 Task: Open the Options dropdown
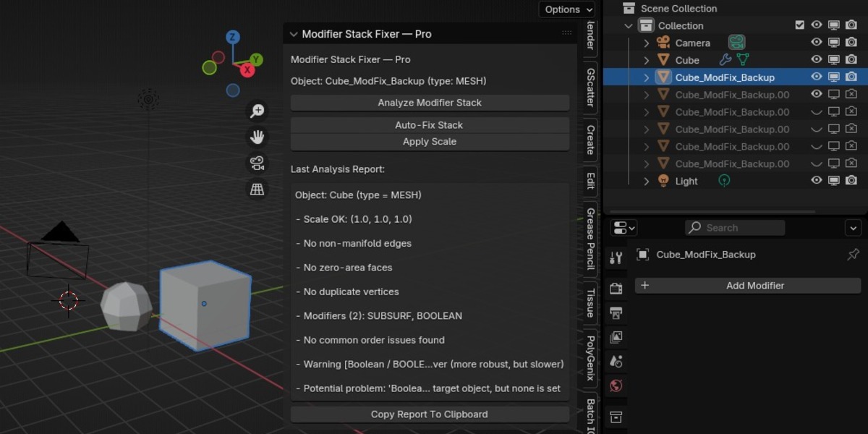click(x=567, y=9)
